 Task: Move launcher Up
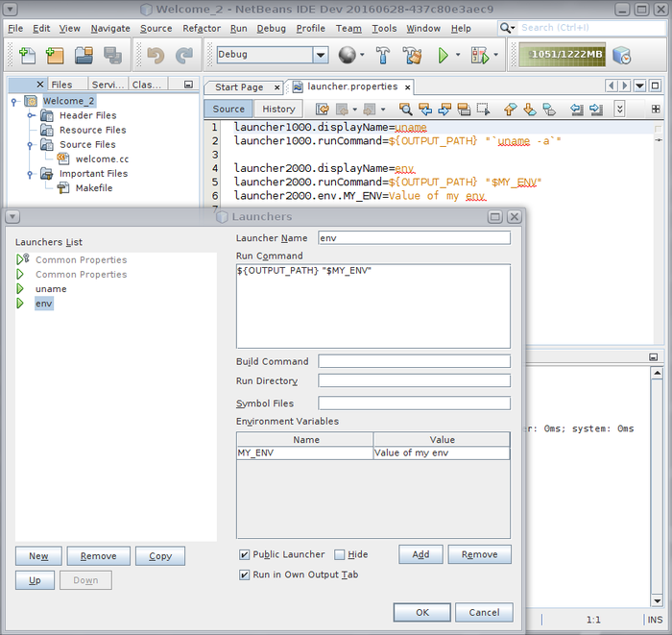click(x=36, y=580)
